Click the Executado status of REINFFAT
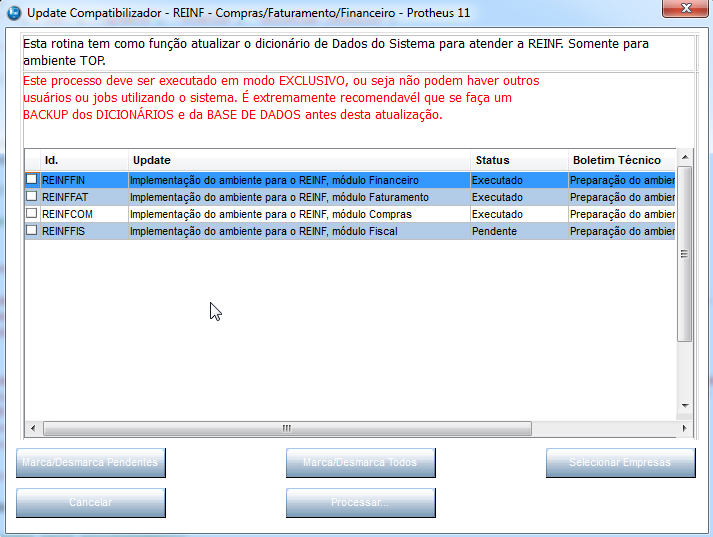The width and height of the screenshot is (713, 537). [519, 197]
